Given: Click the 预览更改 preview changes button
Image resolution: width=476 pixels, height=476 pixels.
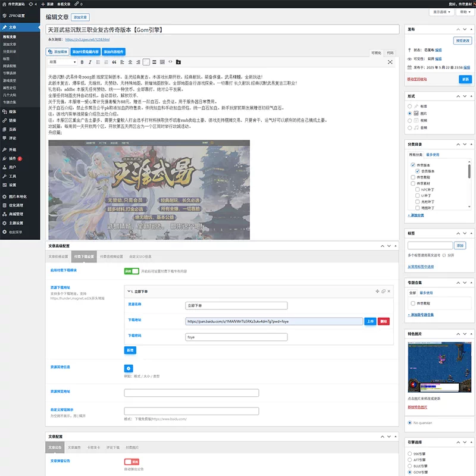Looking at the screenshot, I should coord(463,40).
